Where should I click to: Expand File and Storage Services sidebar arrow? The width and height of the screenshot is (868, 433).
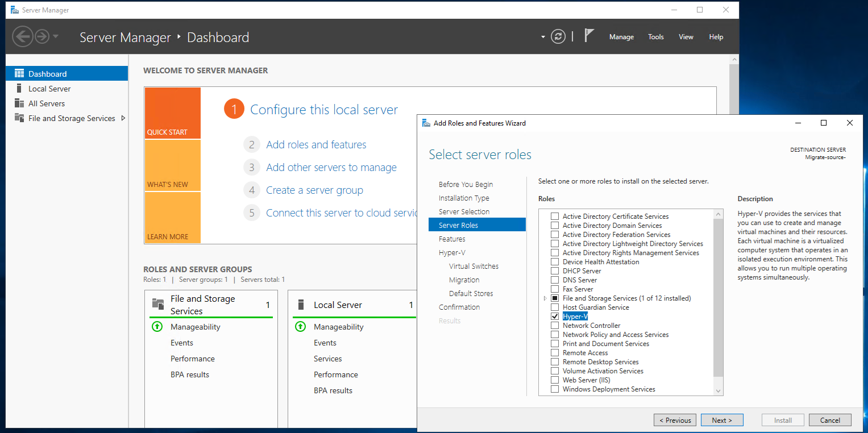coord(123,118)
